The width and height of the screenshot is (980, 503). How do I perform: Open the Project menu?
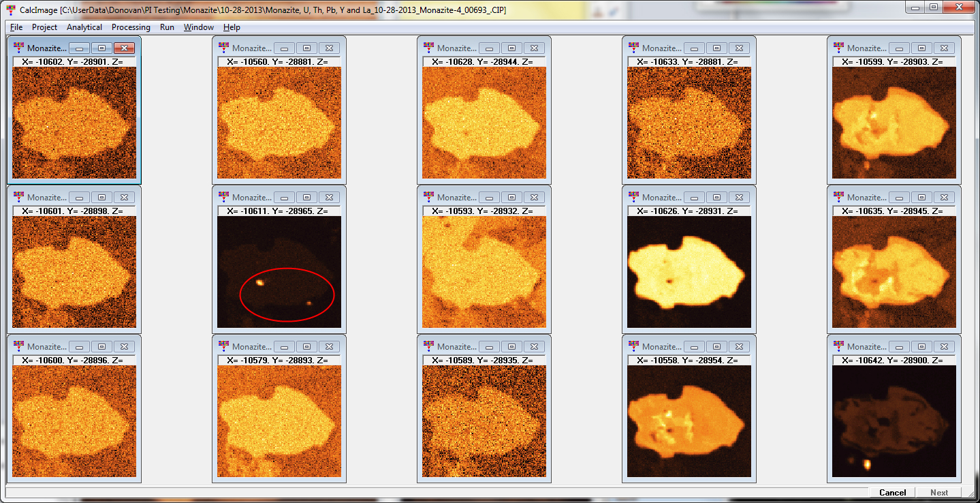pyautogui.click(x=44, y=27)
